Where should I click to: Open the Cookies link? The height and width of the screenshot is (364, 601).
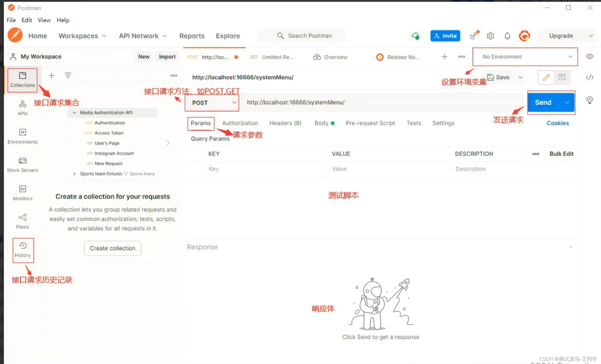click(558, 123)
